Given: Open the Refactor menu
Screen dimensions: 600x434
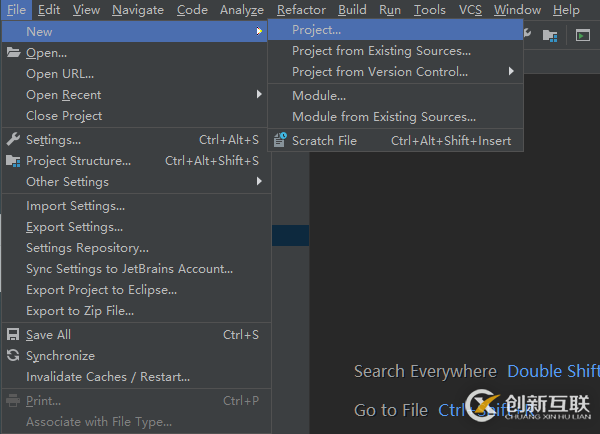Looking at the screenshot, I should 301,10.
